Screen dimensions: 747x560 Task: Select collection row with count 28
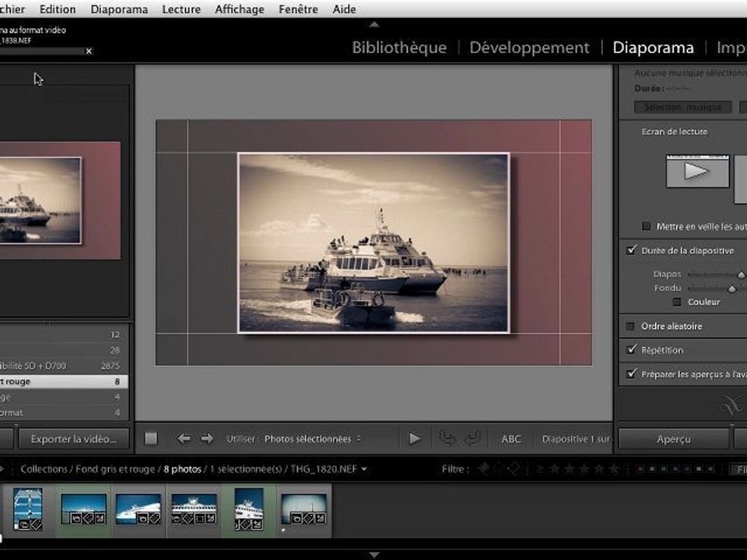coord(64,351)
